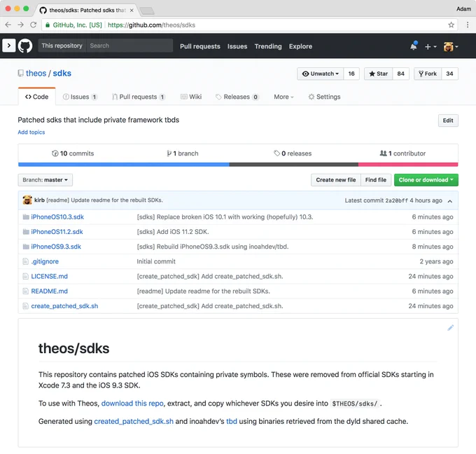Click the LICENSE.md file icon

pos(26,276)
